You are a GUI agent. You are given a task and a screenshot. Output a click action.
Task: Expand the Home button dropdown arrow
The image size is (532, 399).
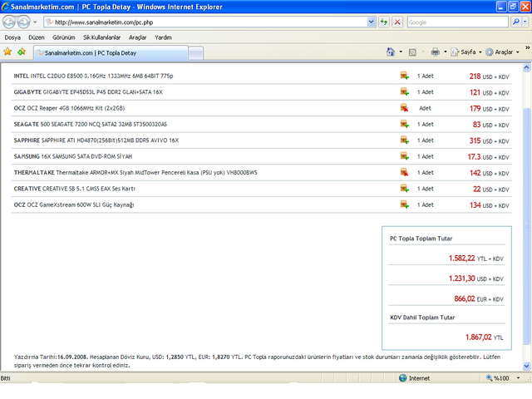[401, 52]
